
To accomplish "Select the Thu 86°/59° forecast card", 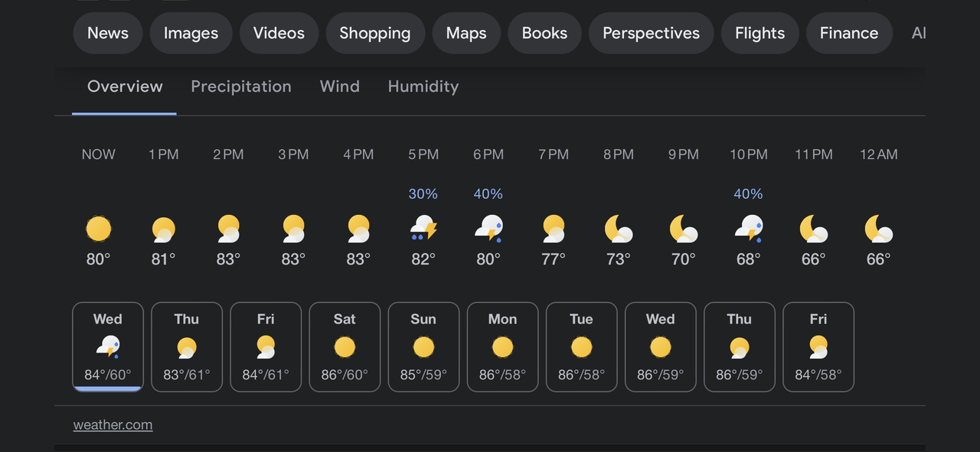I will tap(739, 347).
